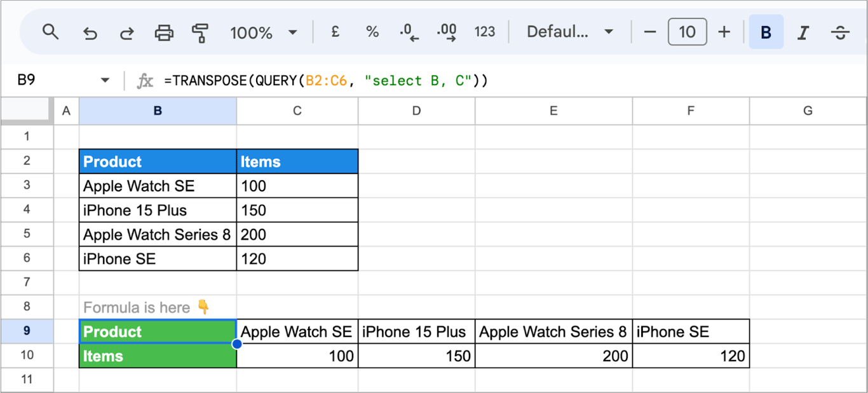This screenshot has height=393, width=868.
Task: Select row 8 header
Action: point(27,307)
